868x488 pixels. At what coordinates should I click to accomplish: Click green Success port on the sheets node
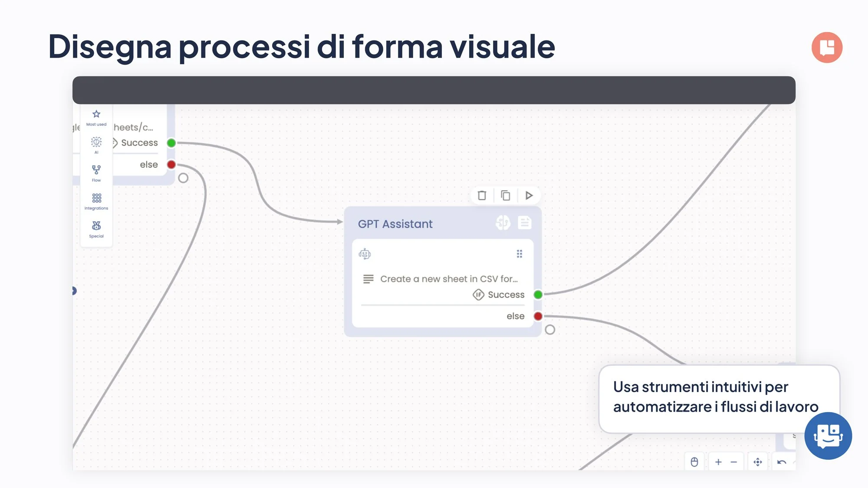[x=171, y=143]
